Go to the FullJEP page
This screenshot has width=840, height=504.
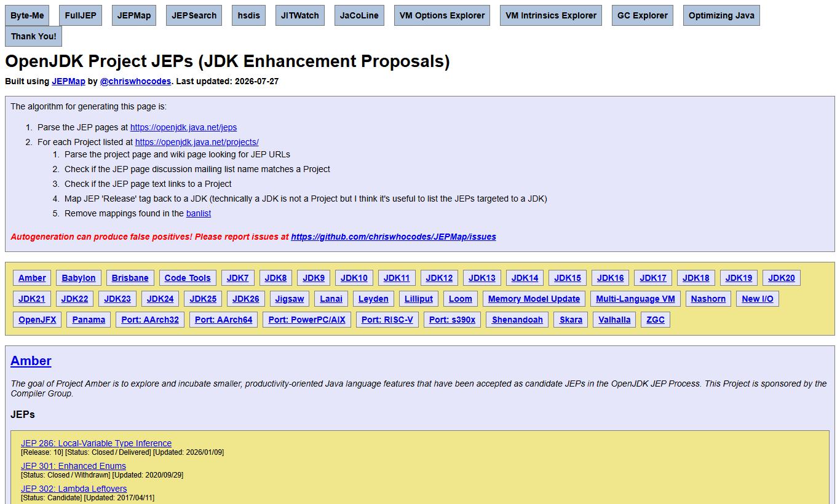pos(81,15)
